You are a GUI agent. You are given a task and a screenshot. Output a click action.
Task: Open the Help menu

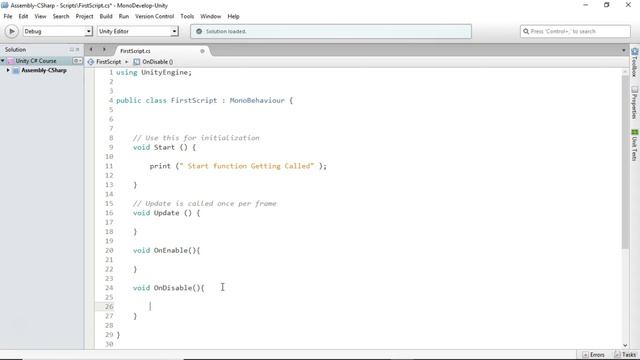(233, 16)
